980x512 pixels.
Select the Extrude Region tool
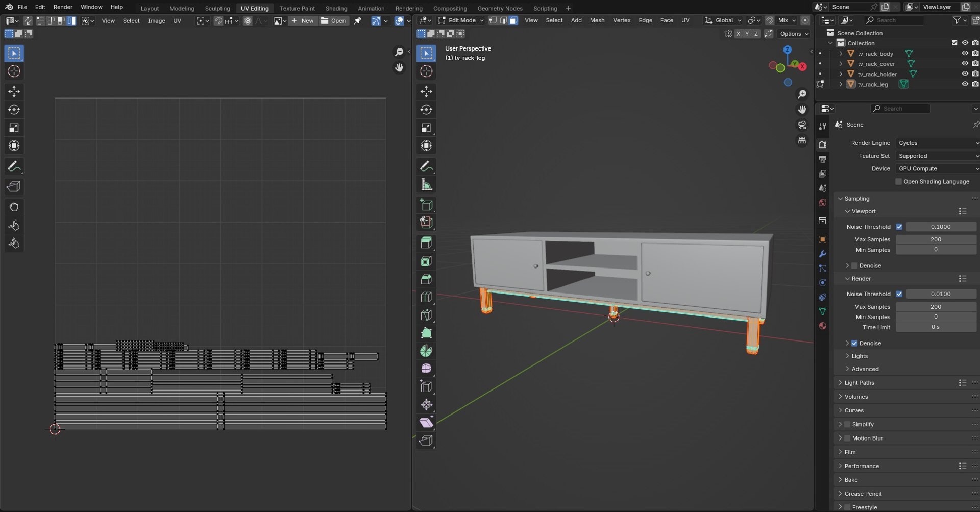pyautogui.click(x=426, y=243)
